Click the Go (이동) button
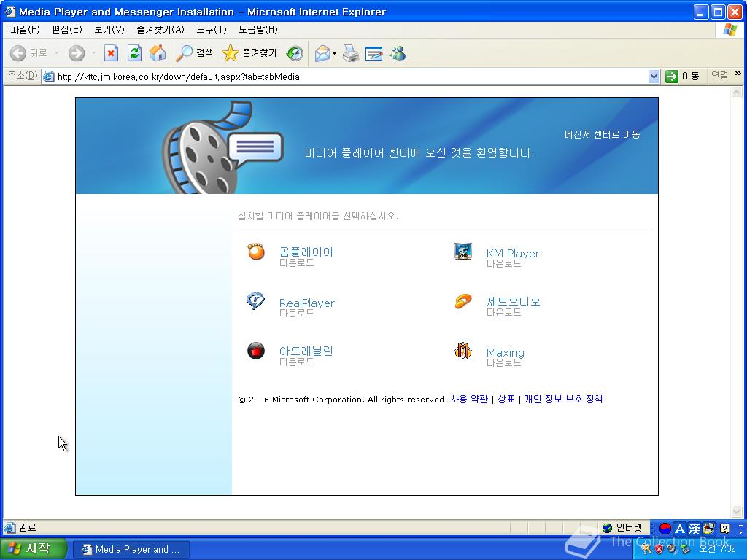 coord(682,76)
